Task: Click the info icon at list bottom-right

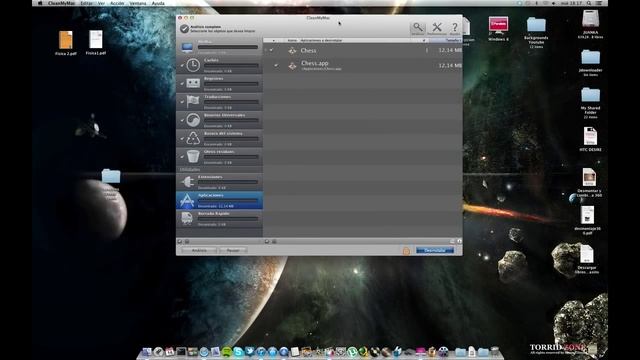Action: point(459,241)
